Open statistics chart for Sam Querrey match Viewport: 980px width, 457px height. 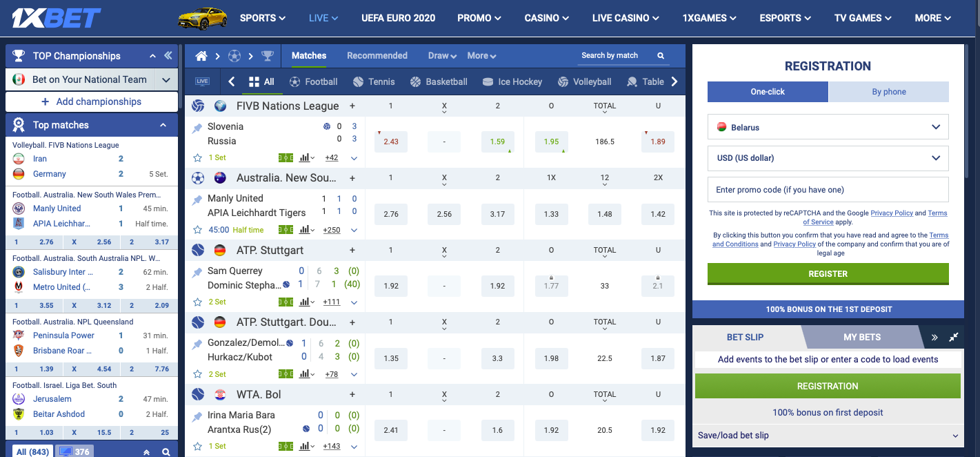[307, 302]
